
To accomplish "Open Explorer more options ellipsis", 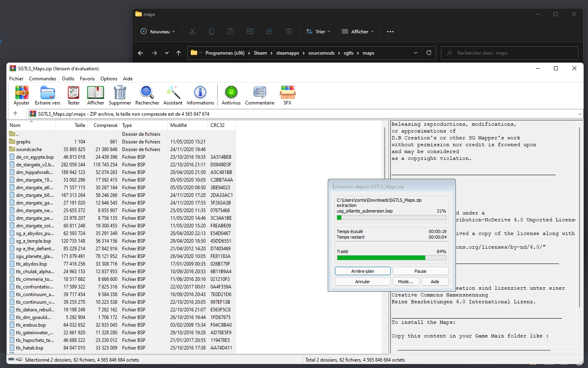I will (x=390, y=31).
